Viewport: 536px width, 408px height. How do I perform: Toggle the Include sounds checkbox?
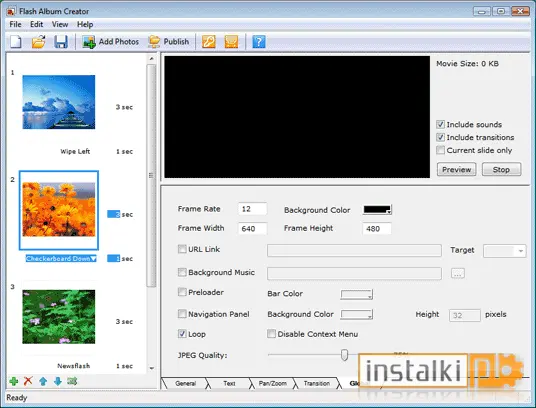point(440,124)
